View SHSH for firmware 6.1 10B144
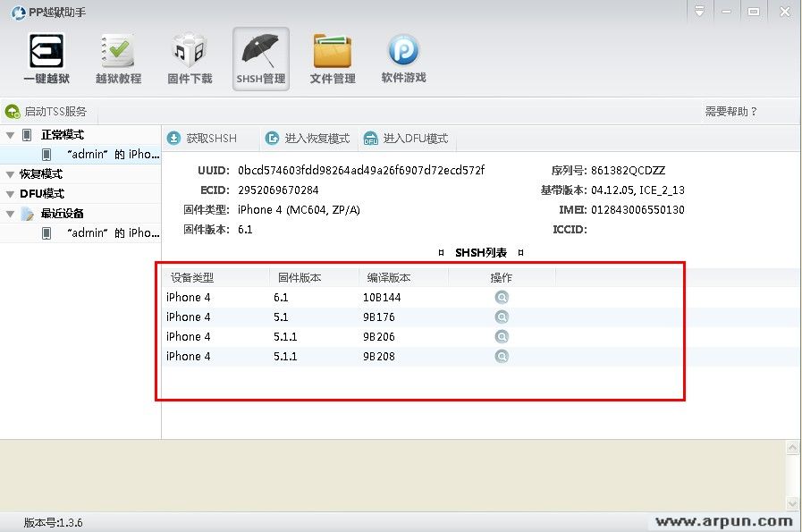 coord(502,297)
